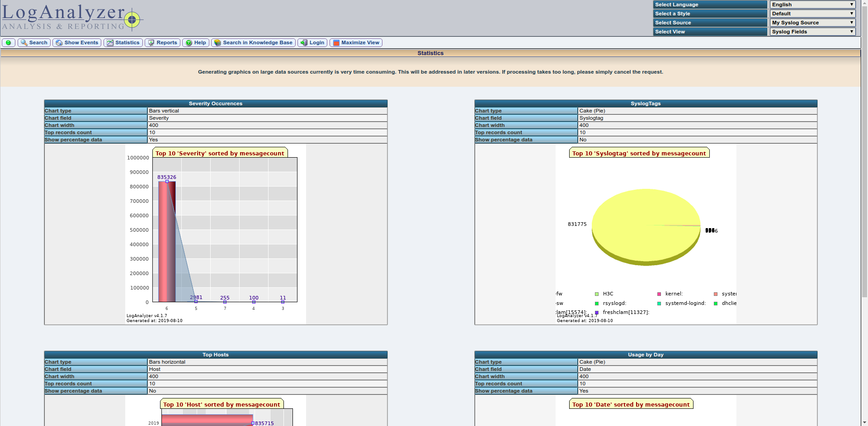Click 'Show percentage data' row in Top Hosts

[x=216, y=391]
